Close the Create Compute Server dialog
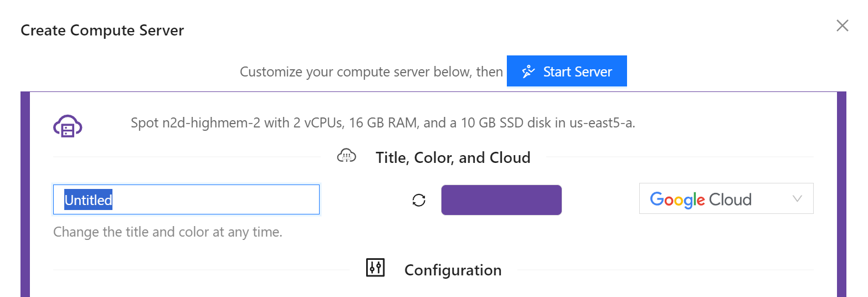This screenshot has width=868, height=297. [x=842, y=25]
